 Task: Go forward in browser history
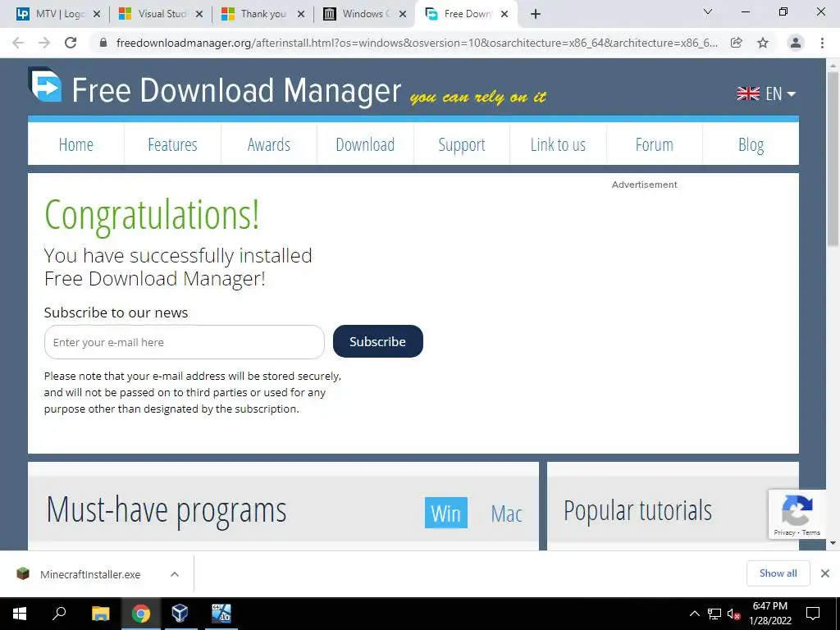pyautogui.click(x=44, y=43)
